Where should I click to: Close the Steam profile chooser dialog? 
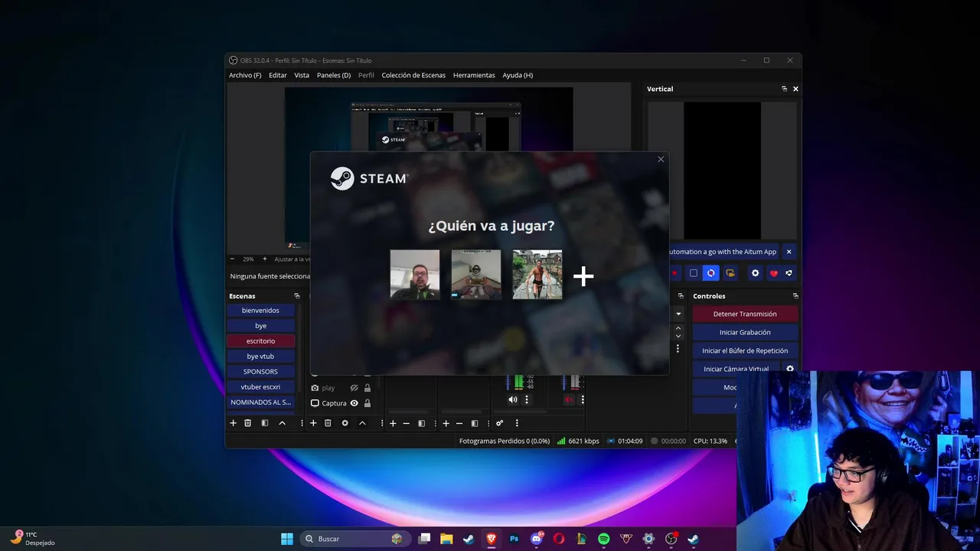(x=661, y=159)
